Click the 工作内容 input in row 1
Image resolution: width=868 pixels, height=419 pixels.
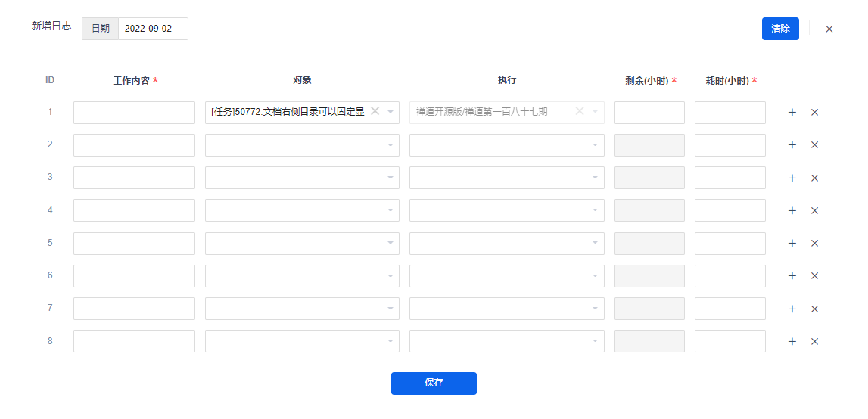point(134,113)
